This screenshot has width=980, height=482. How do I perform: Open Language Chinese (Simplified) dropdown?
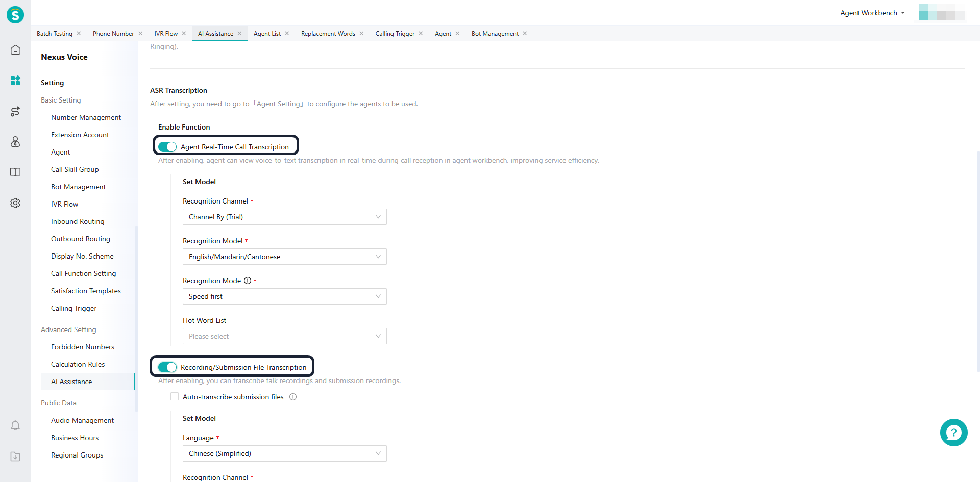click(284, 453)
